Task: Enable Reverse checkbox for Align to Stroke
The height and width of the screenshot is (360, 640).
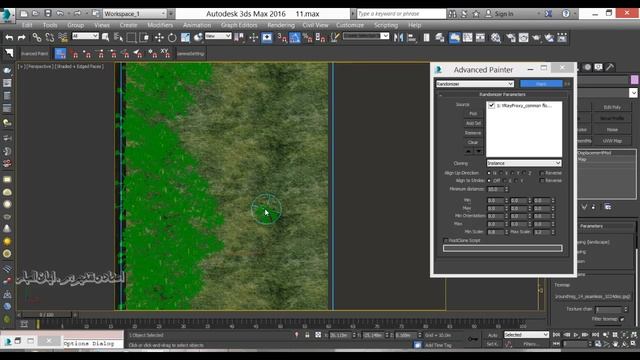Action: point(542,180)
